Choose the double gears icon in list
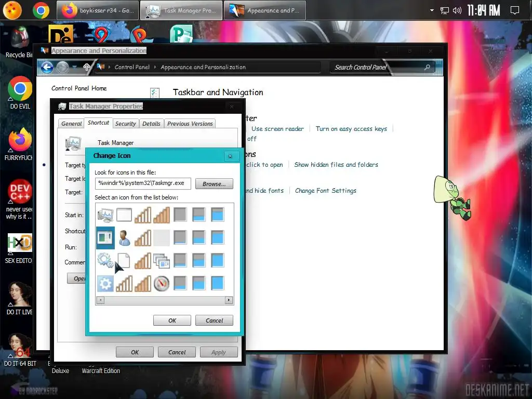The image size is (532, 399). tap(105, 261)
